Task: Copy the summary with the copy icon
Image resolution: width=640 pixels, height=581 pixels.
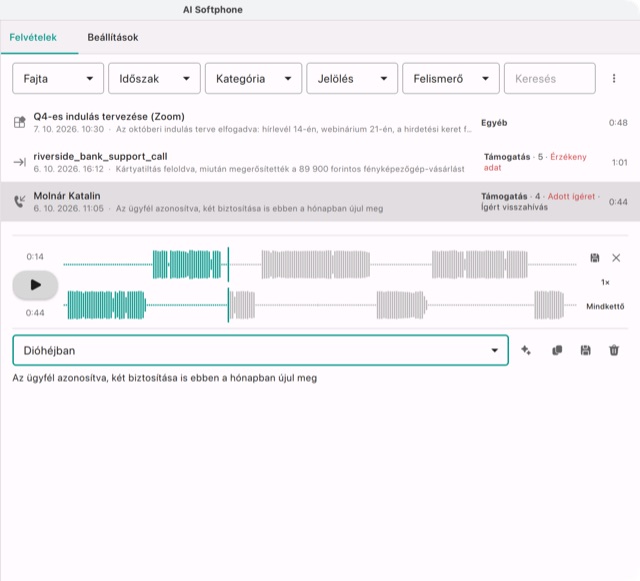Action: tap(557, 350)
